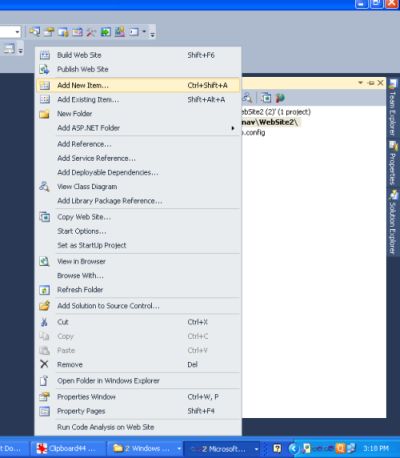
Task: Choose Add Service Reference...
Action: pos(138,158)
